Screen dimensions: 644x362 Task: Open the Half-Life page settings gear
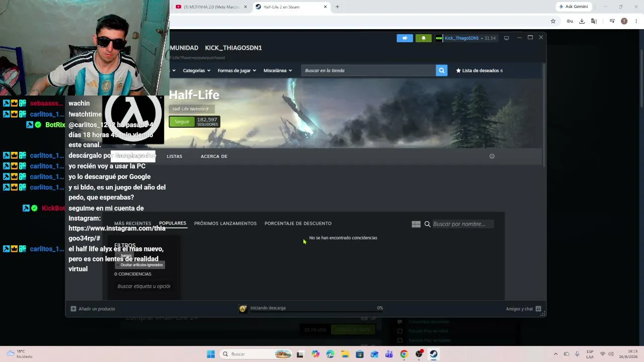(492, 156)
